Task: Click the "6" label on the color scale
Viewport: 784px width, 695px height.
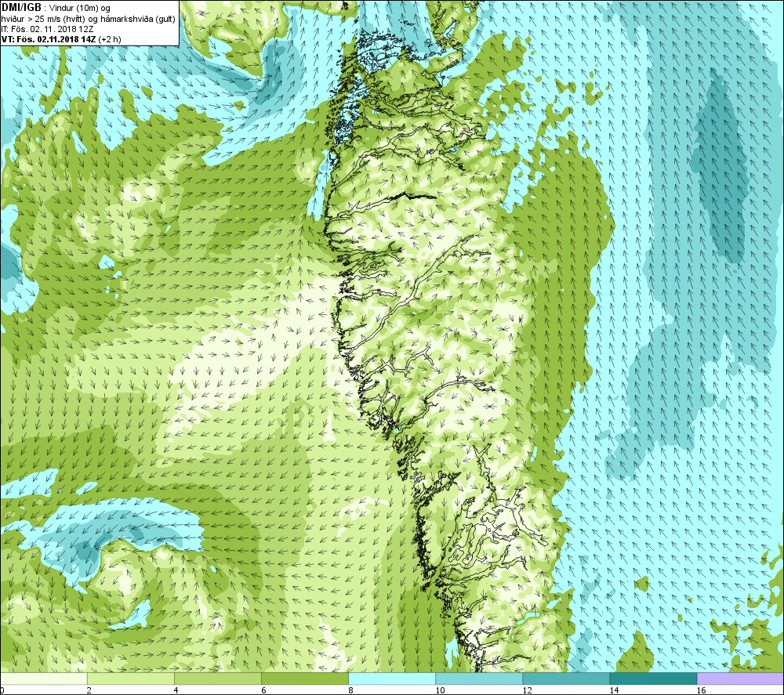Action: (x=263, y=690)
